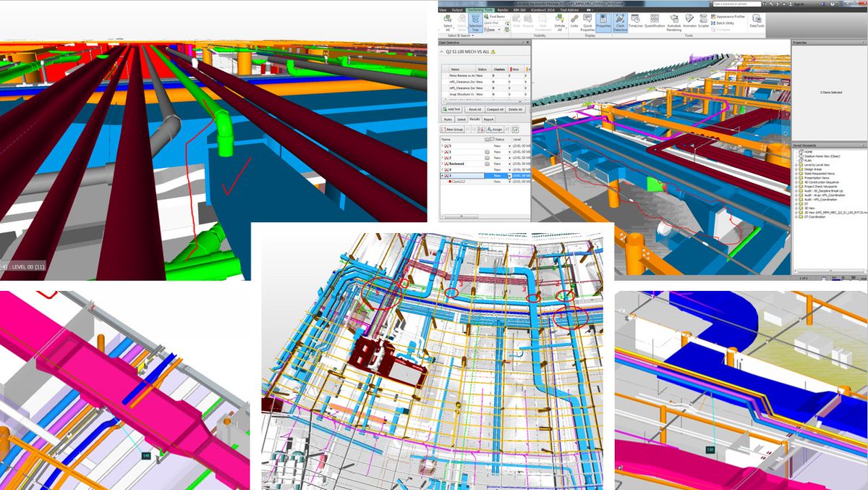868x490 pixels.
Task: Click the Add Test button
Action: 452,109
